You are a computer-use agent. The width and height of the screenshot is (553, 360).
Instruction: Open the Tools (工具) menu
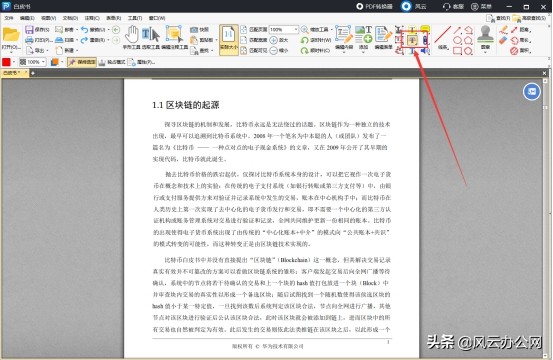tap(135, 18)
